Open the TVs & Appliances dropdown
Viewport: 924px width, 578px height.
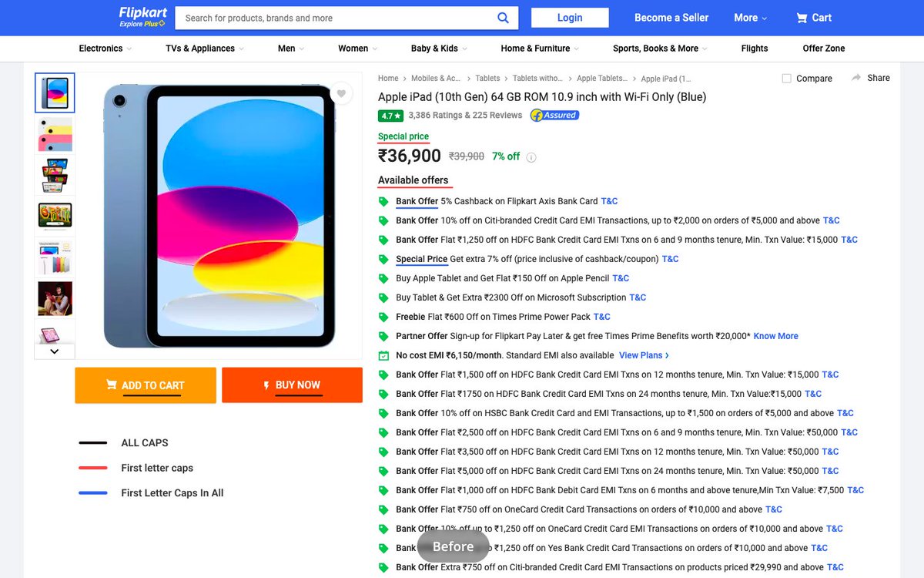pos(205,49)
